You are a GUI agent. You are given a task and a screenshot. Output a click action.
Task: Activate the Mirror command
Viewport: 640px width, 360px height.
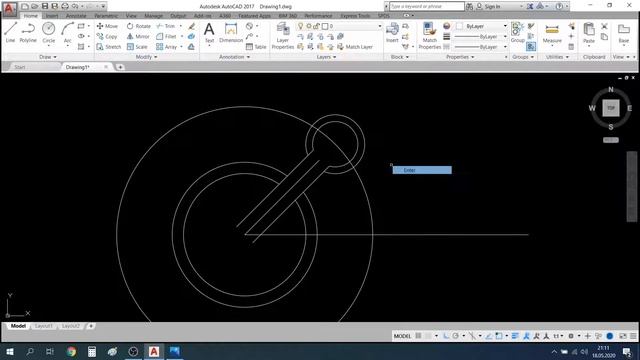click(x=138, y=36)
